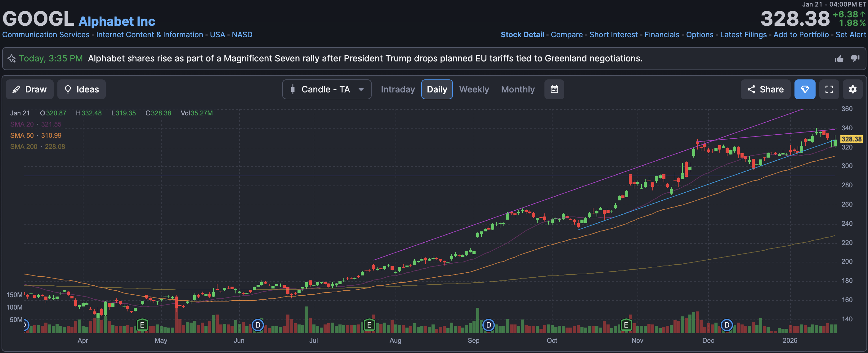The height and width of the screenshot is (353, 868).
Task: Click the thumbs down icon on news
Action: tap(855, 59)
